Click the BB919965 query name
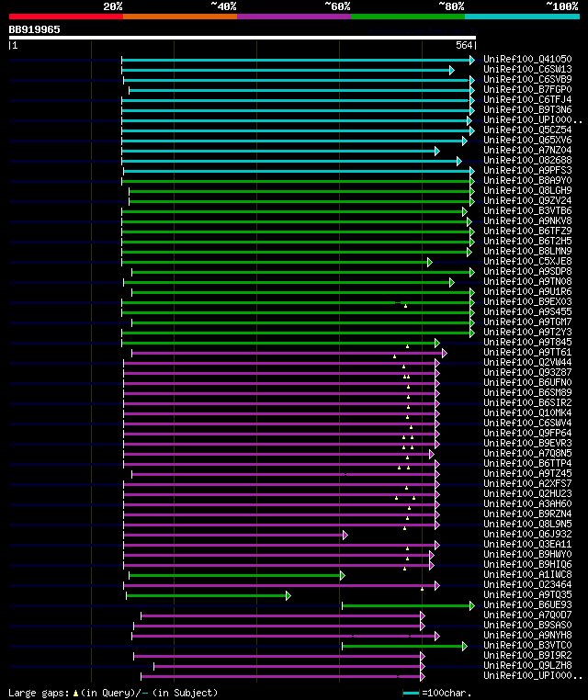The height and width of the screenshot is (700, 588). 34,30
